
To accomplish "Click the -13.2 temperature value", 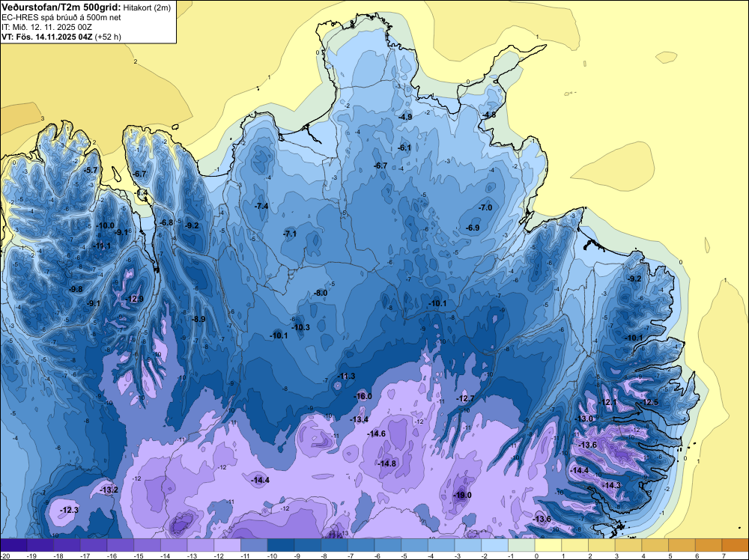I will (x=109, y=490).
